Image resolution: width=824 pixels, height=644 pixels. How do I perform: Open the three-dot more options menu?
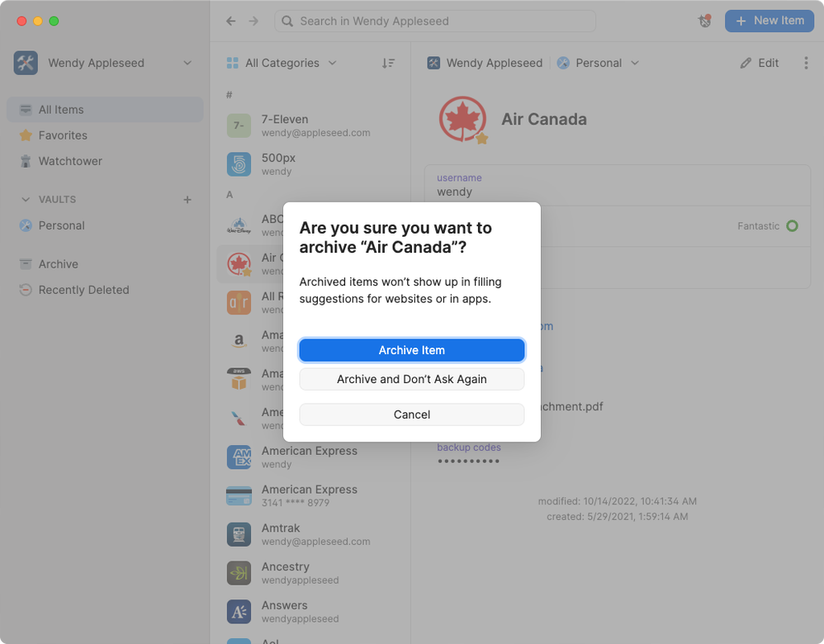pos(806,63)
